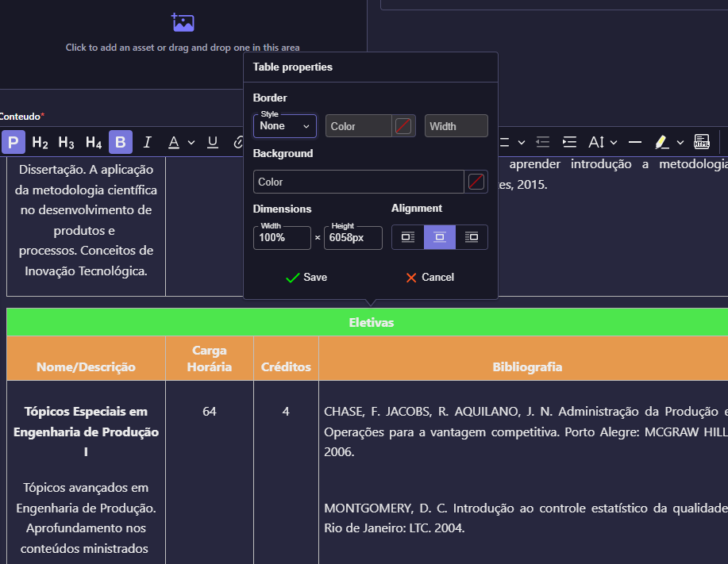Click the asset drop area text

coord(183,48)
